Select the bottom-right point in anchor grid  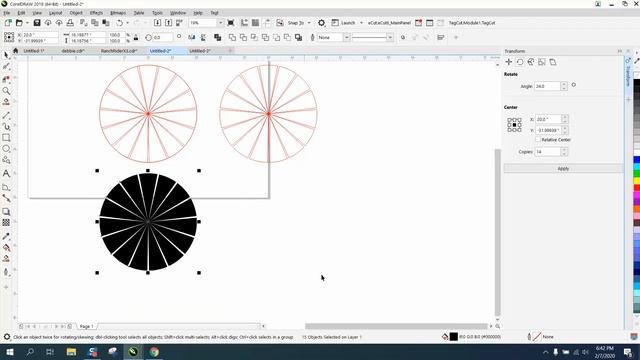[x=519, y=130]
